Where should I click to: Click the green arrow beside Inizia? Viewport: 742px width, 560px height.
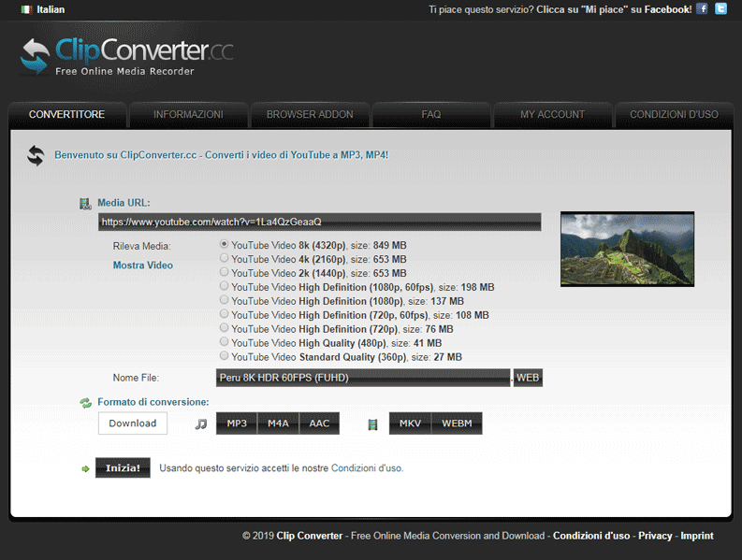pyautogui.click(x=86, y=468)
